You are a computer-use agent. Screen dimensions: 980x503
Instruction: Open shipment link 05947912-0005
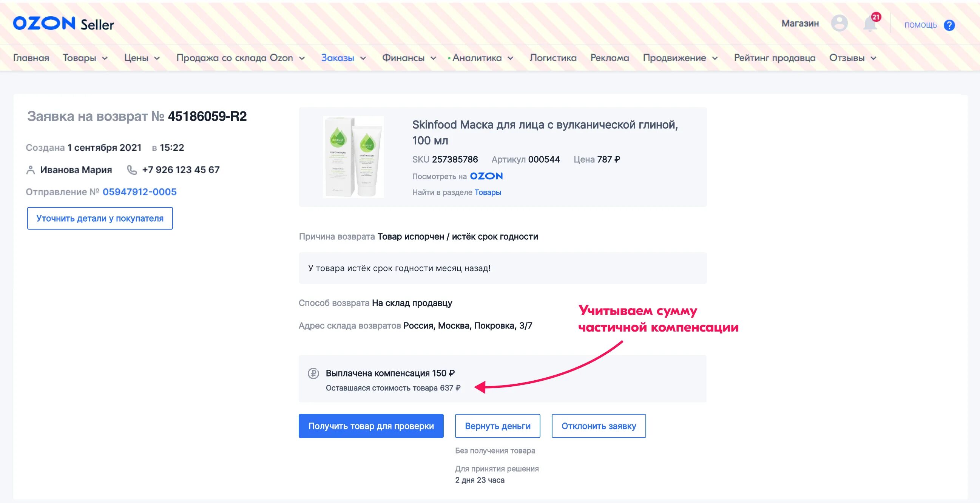click(x=139, y=192)
